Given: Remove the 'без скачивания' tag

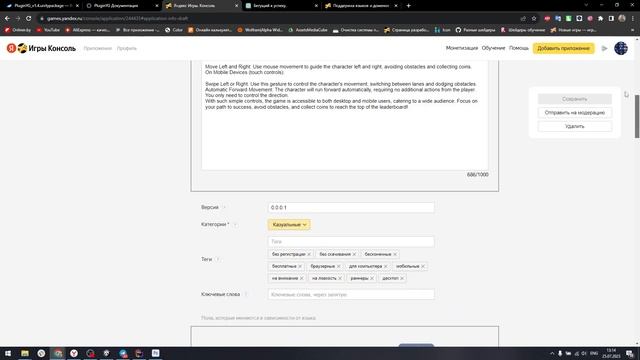Looking at the screenshot, I should click(x=354, y=254).
